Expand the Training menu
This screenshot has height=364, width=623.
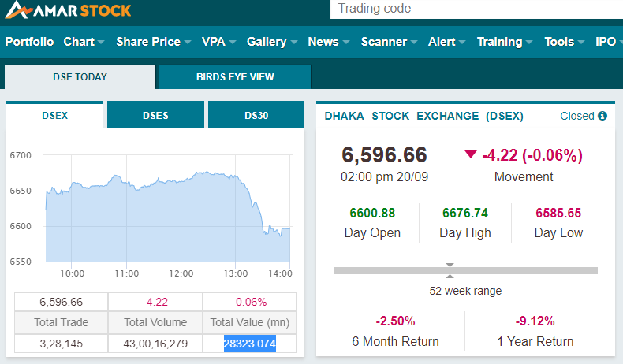[505, 42]
